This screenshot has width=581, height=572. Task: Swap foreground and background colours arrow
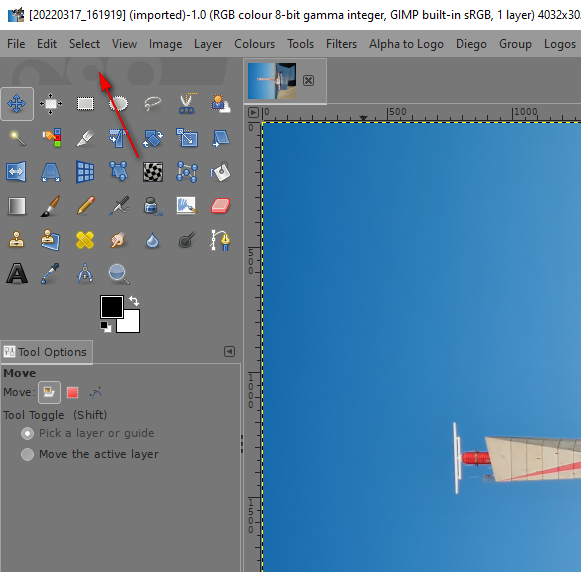(134, 301)
